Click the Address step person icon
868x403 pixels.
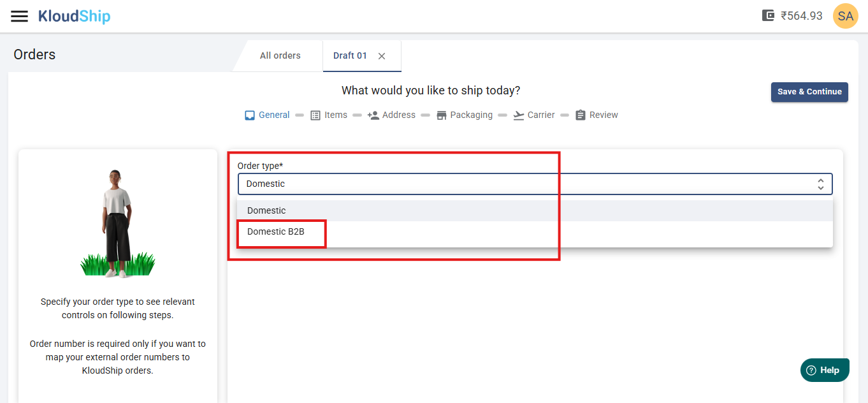coord(373,115)
